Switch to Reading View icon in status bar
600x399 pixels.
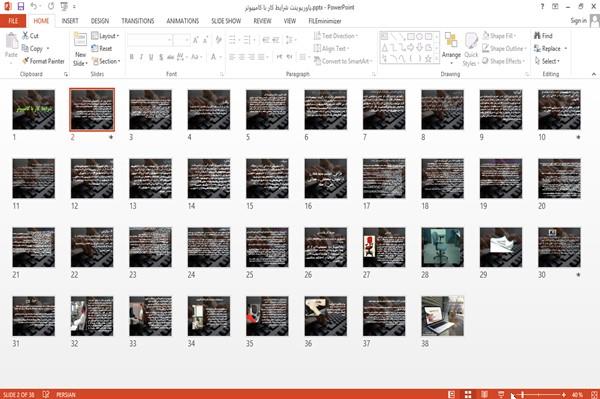pos(484,394)
